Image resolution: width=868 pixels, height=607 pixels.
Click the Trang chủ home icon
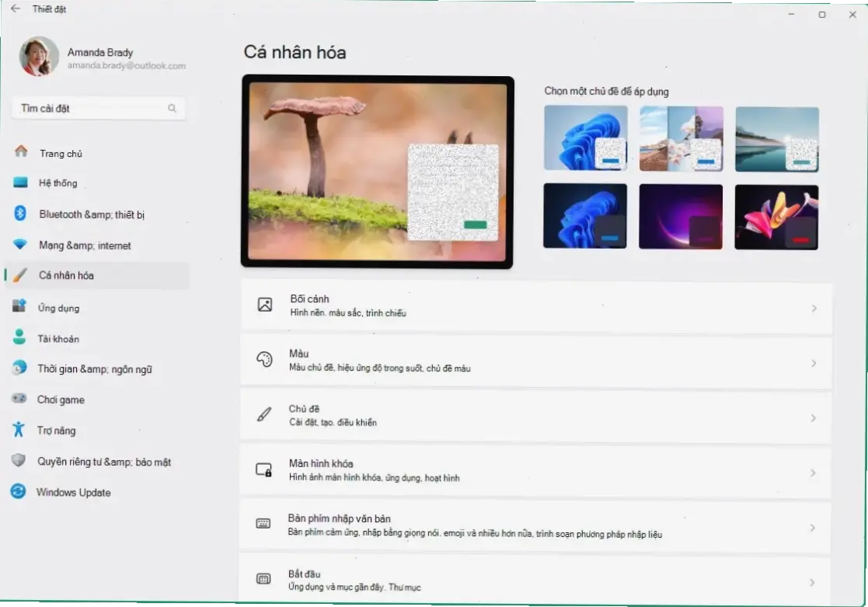(21, 152)
